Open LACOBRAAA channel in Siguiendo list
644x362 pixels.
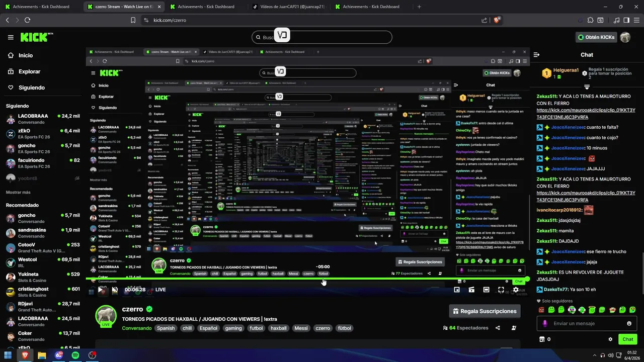(43, 119)
